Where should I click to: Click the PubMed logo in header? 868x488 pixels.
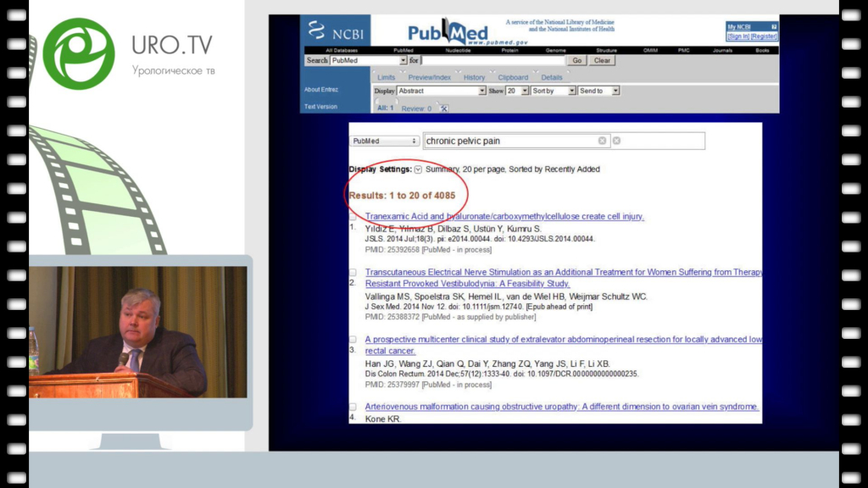(448, 33)
